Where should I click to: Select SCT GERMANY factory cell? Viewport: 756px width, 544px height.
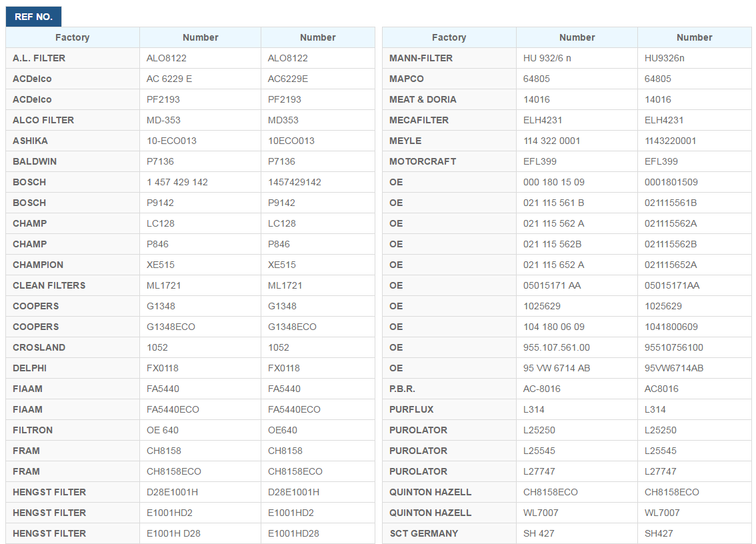pos(449,533)
